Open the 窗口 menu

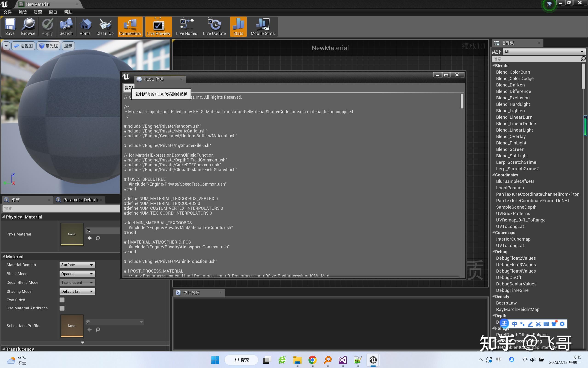tap(53, 12)
